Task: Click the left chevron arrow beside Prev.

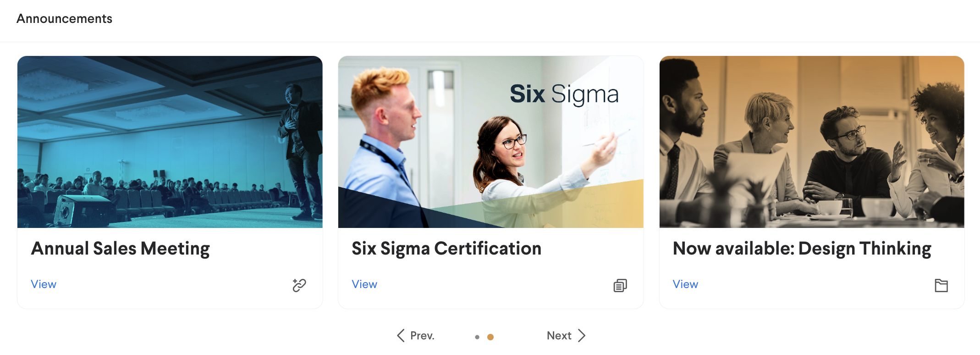Action: tap(401, 336)
